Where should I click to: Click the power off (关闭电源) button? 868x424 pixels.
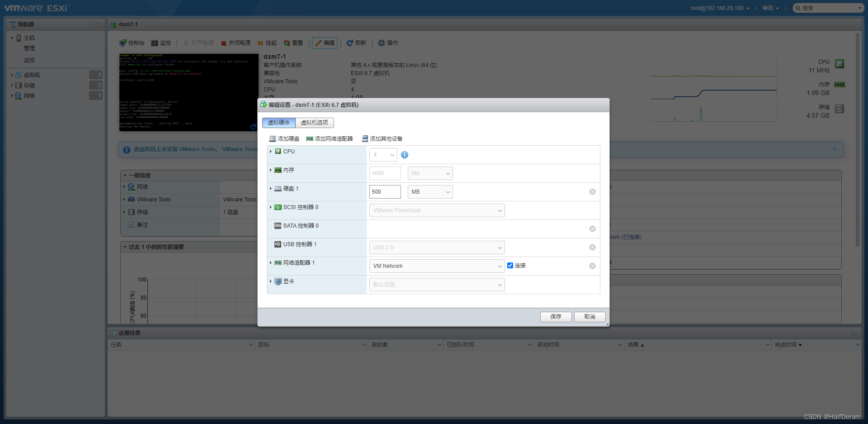(x=236, y=43)
